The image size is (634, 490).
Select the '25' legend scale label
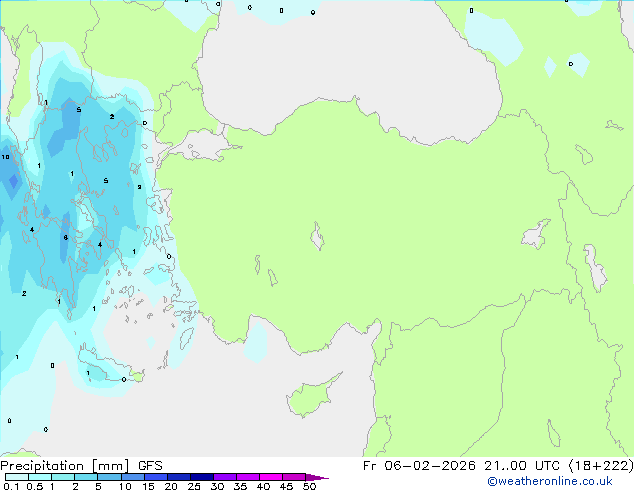point(194,486)
